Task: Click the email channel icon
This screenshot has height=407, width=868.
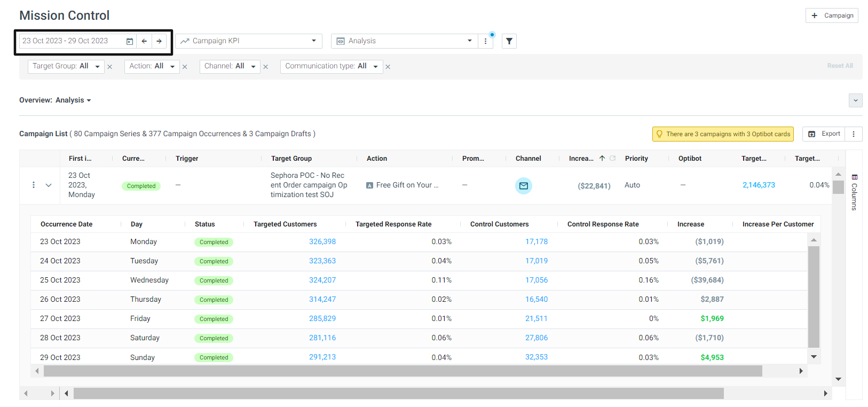Action: click(524, 186)
